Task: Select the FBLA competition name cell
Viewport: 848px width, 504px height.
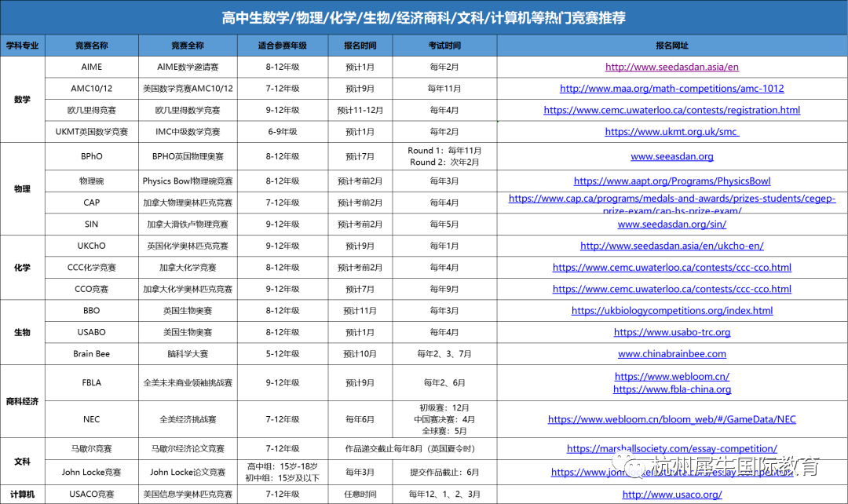Action: [91, 383]
